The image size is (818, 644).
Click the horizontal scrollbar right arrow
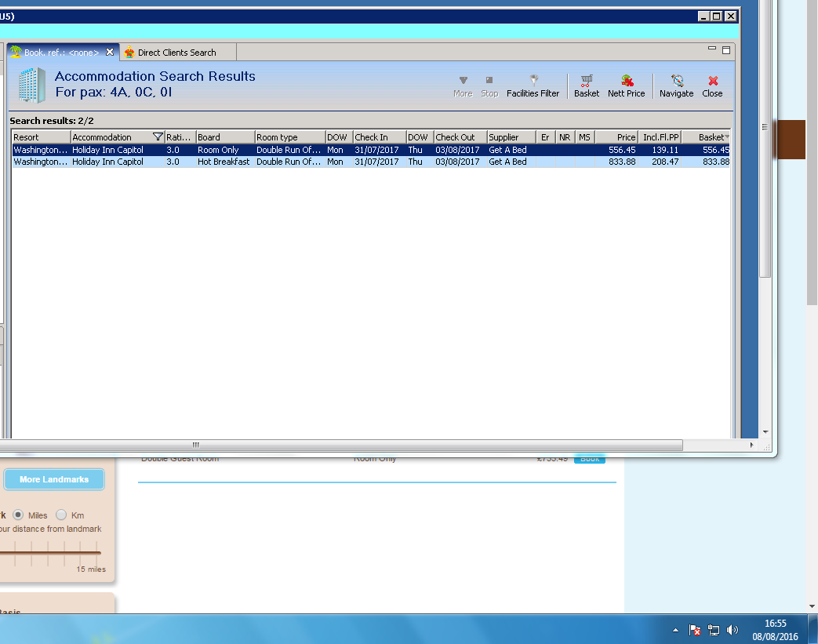click(x=751, y=445)
